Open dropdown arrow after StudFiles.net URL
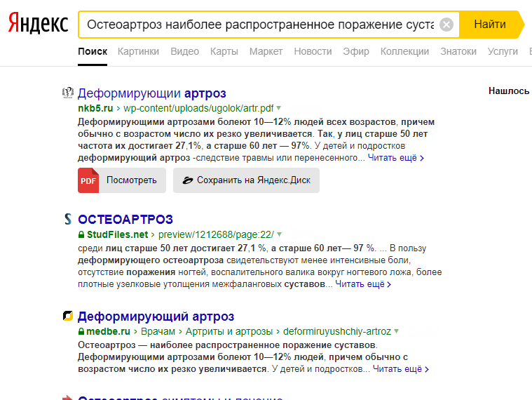Image resolution: width=532 pixels, height=400 pixels. click(x=279, y=234)
